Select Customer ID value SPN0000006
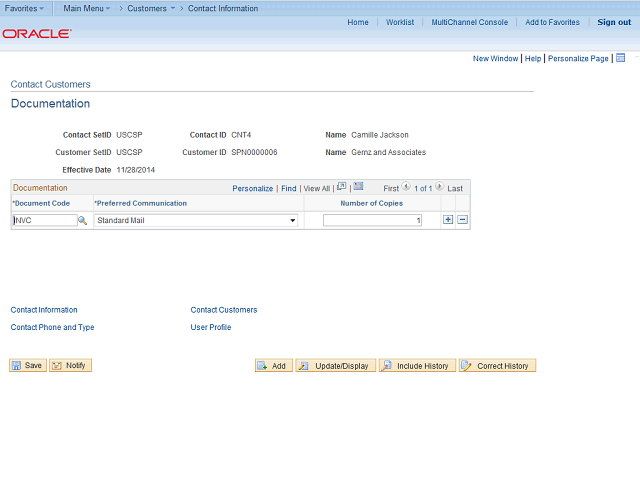This screenshot has width=640, height=480. 254,152
